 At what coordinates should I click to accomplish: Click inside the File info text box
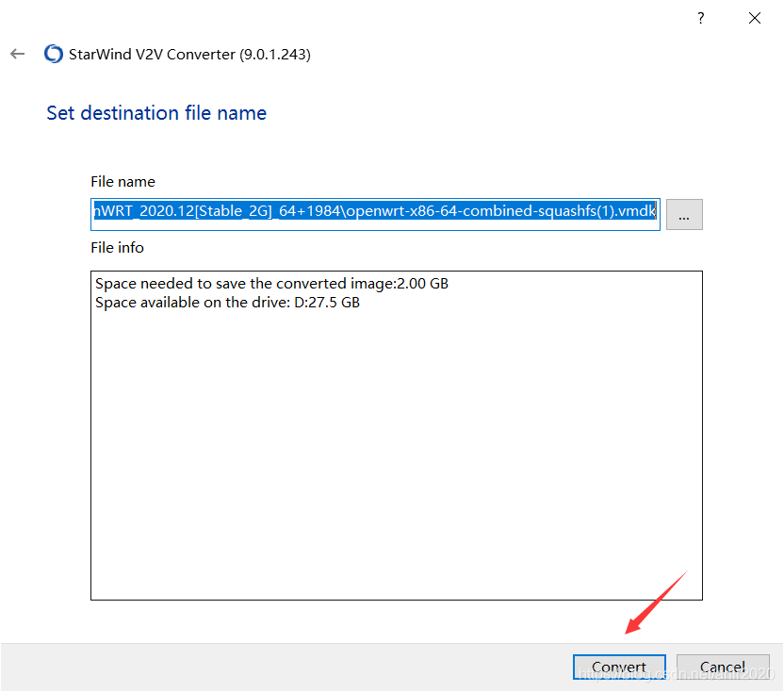[397, 436]
